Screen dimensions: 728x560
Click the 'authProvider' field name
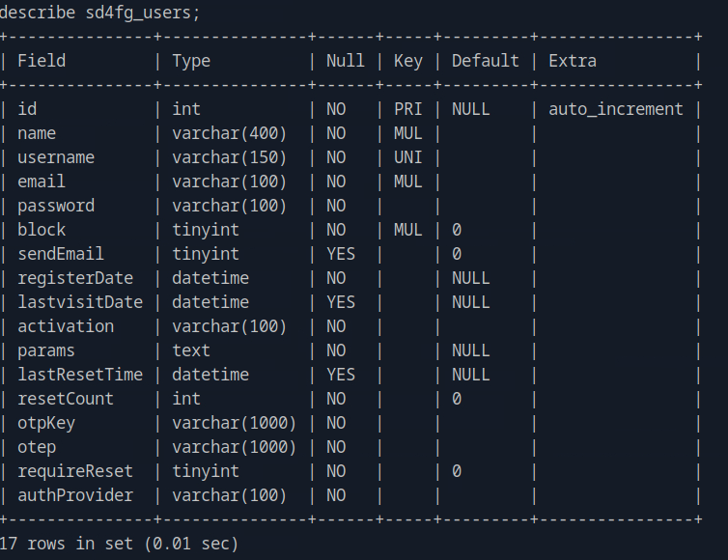[75, 495]
